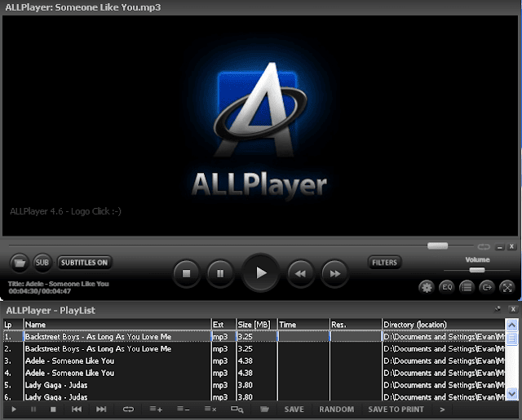This screenshot has width=522, height=420.
Task: Select row 2 Backstreet Boys track
Action: pyautogui.click(x=254, y=349)
